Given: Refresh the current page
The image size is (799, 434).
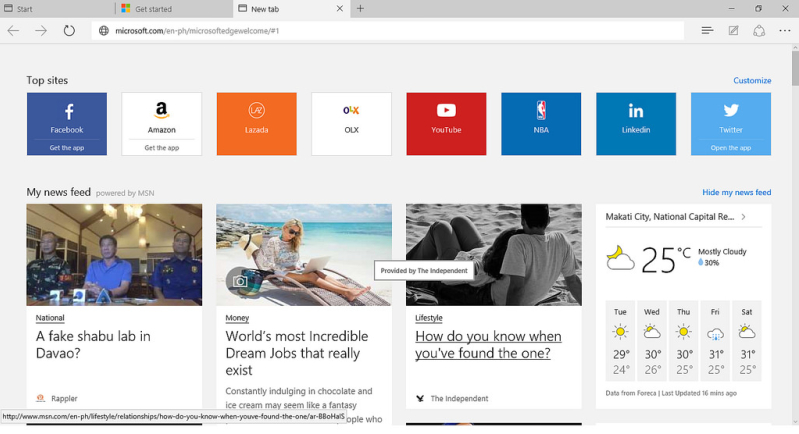Looking at the screenshot, I should 69,31.
